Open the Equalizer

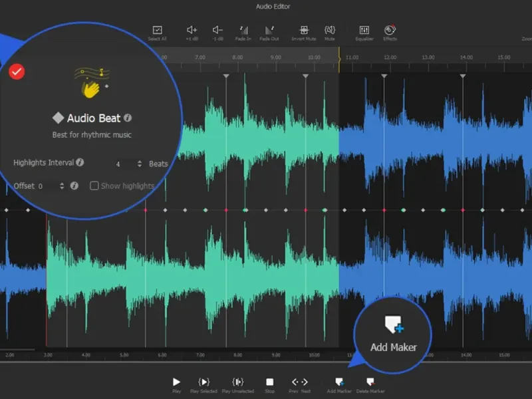(364, 30)
